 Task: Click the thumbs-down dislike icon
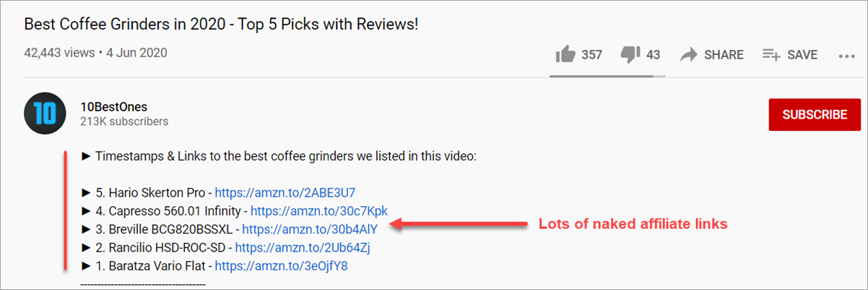pos(630,54)
